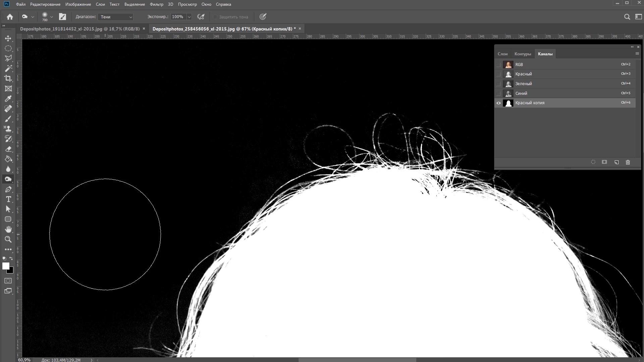
Task: Delete current channel with trash icon
Action: pos(628,162)
